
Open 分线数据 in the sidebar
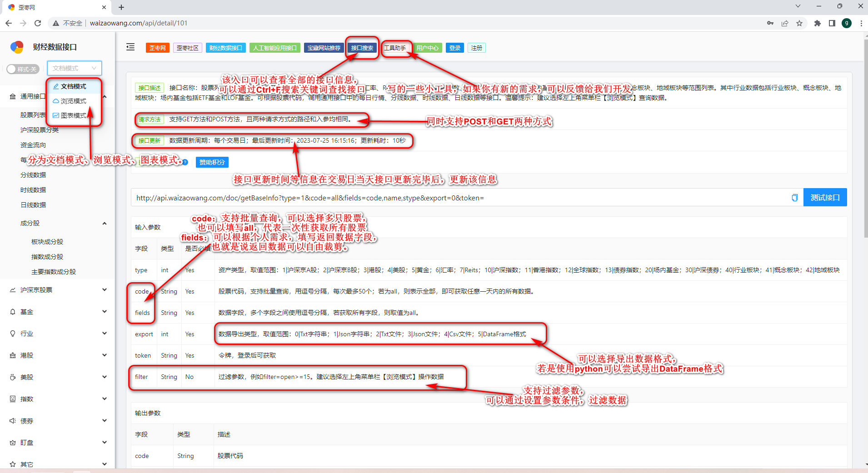33,175
